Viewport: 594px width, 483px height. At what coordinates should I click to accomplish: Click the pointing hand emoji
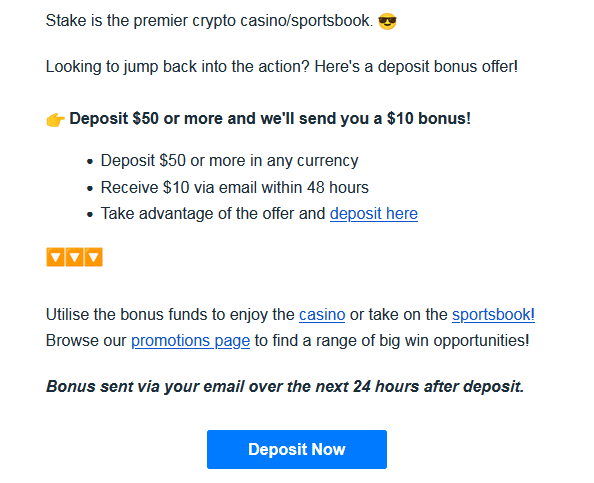tap(55, 120)
